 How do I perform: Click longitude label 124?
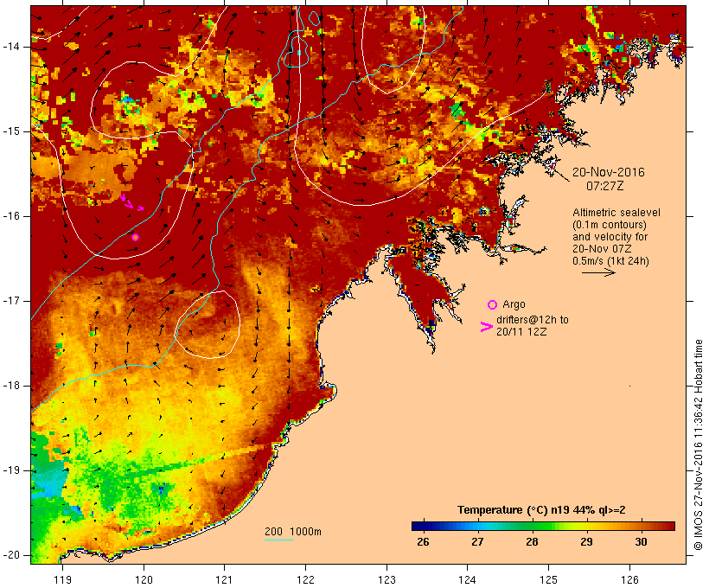click(x=467, y=579)
